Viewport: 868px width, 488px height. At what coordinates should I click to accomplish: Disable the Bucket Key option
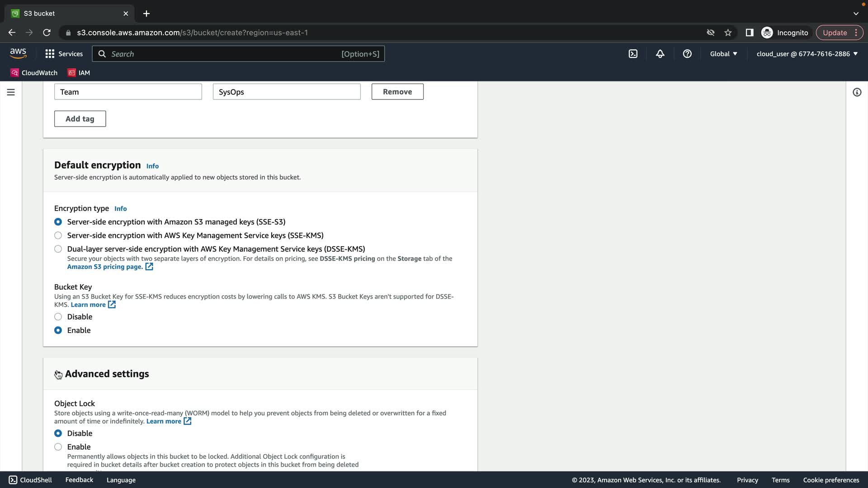[x=58, y=317]
